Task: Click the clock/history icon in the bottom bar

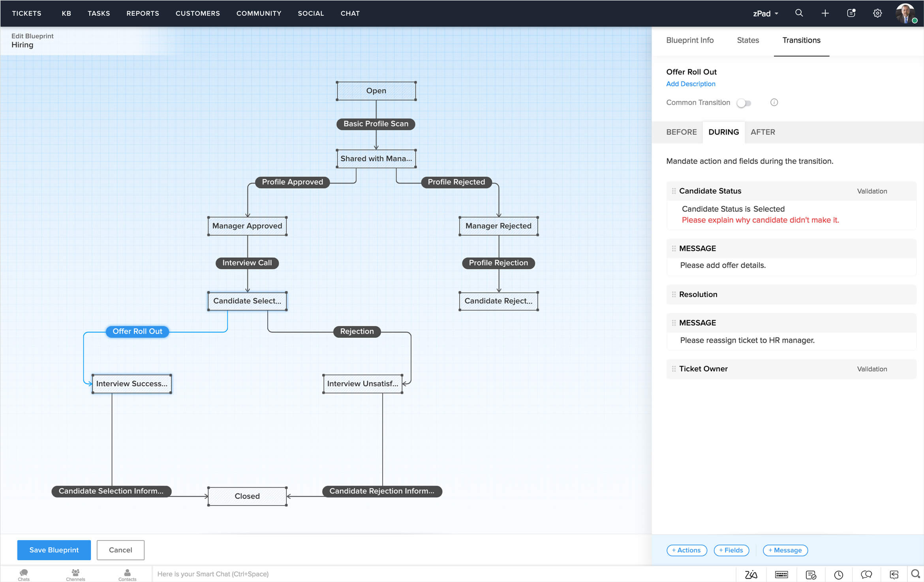Action: click(839, 573)
